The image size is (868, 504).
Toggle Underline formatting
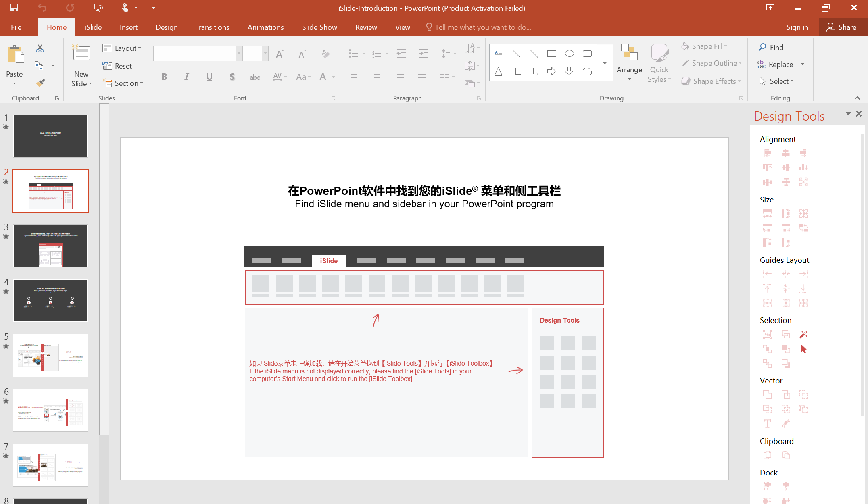(x=209, y=77)
